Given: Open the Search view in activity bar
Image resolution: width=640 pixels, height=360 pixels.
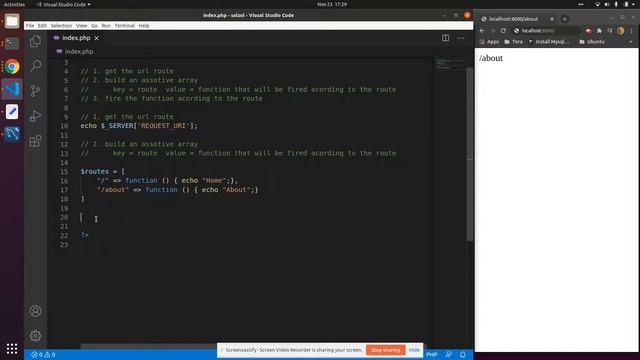Looking at the screenshot, I should point(36,66).
